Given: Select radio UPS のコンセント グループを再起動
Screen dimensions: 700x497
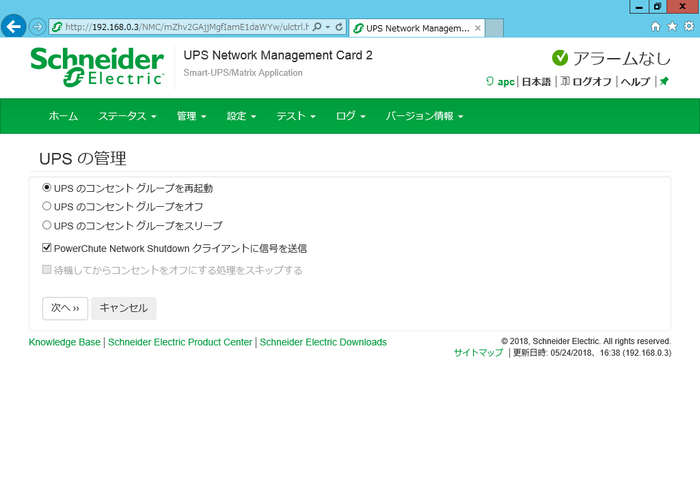Looking at the screenshot, I should click(46, 188).
